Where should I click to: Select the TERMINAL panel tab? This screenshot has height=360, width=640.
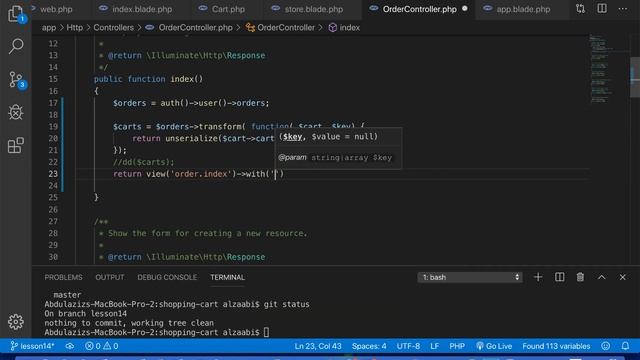(x=227, y=277)
